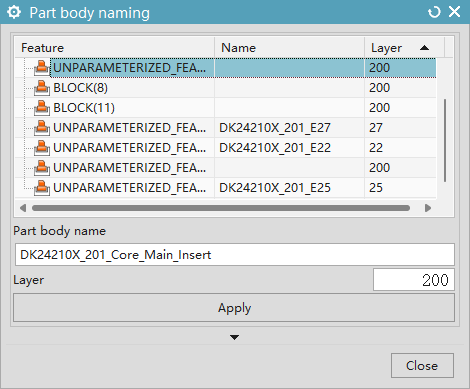Click body icon of the DK24210X_201_E27 row
This screenshot has height=389, width=470.
42,128
